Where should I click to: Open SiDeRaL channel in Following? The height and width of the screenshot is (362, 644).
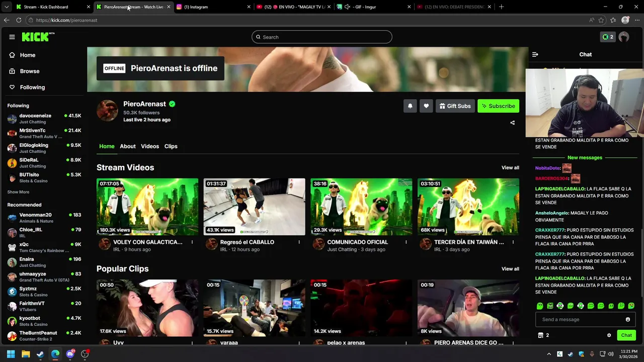tap(44, 163)
